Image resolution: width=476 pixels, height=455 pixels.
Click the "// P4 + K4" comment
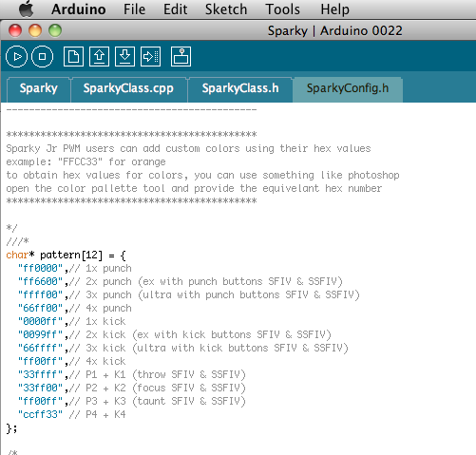click(97, 414)
